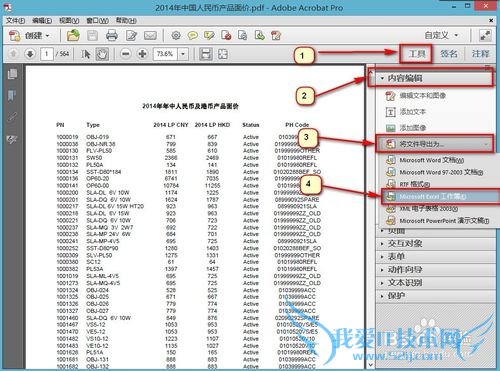Expand the 保护 (Protection) section

436,296
